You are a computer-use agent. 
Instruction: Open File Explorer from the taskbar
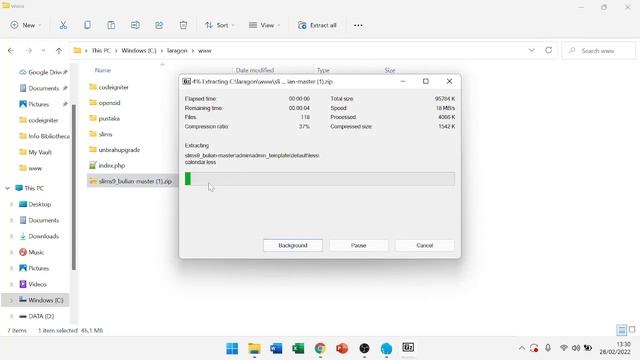pyautogui.click(x=254, y=348)
